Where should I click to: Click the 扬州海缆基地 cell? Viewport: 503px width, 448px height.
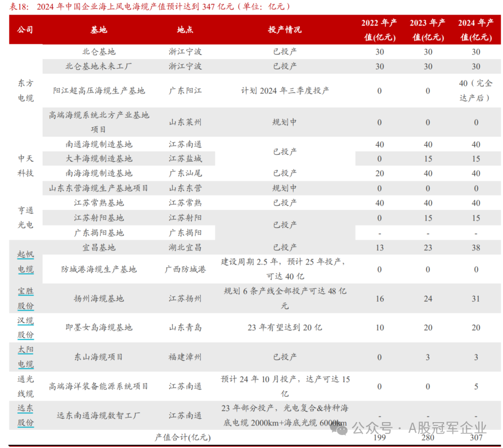point(99,298)
